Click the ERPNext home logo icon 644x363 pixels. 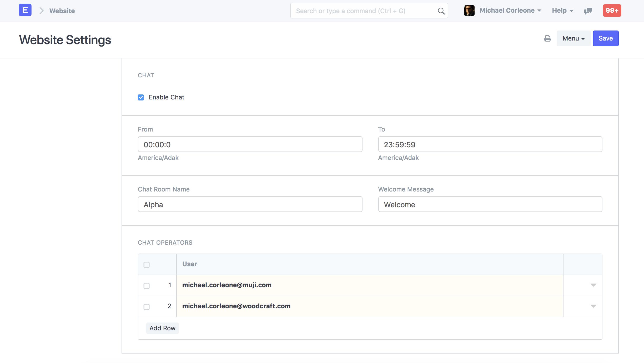click(x=25, y=10)
